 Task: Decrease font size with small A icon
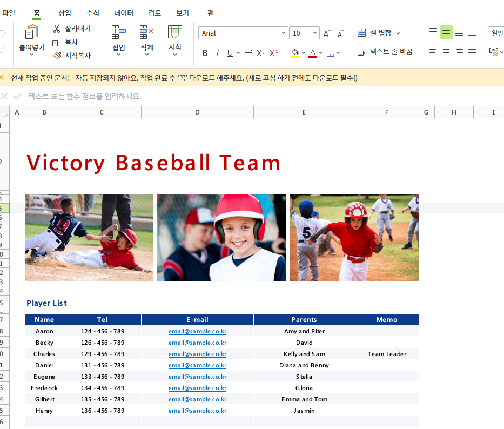coord(340,33)
